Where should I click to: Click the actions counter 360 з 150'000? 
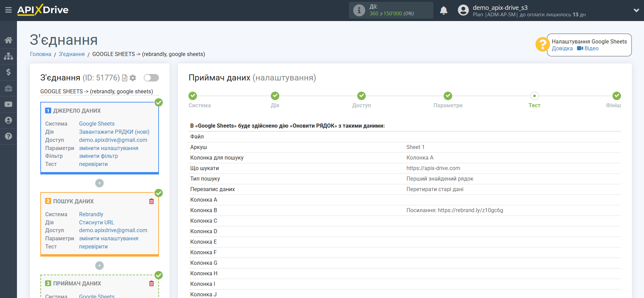[x=391, y=14]
